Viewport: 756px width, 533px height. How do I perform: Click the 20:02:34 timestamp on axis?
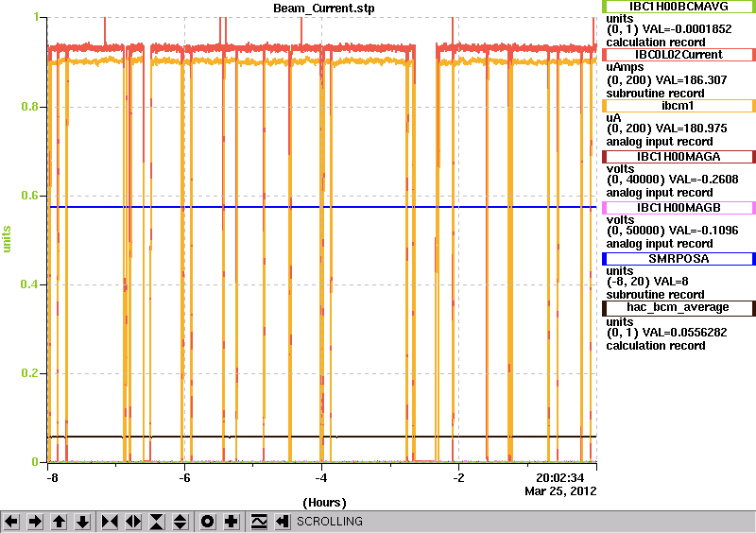[x=560, y=477]
